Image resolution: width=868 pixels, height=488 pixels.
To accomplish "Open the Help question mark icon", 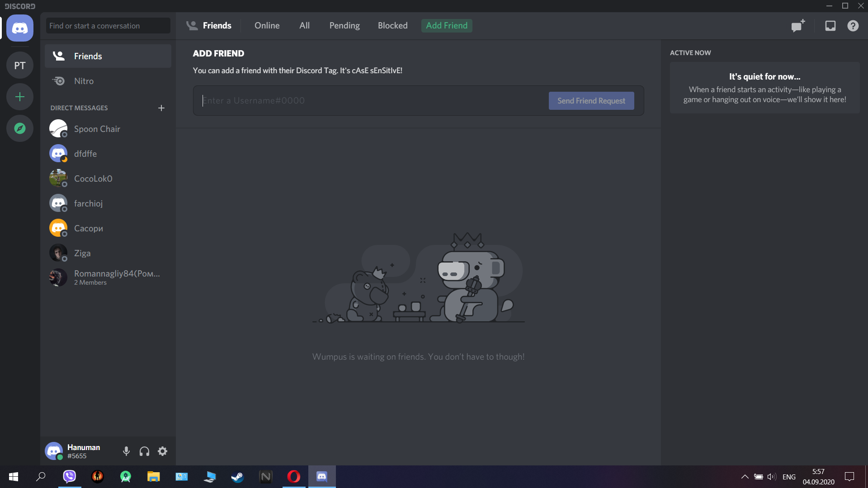I will pos(853,26).
